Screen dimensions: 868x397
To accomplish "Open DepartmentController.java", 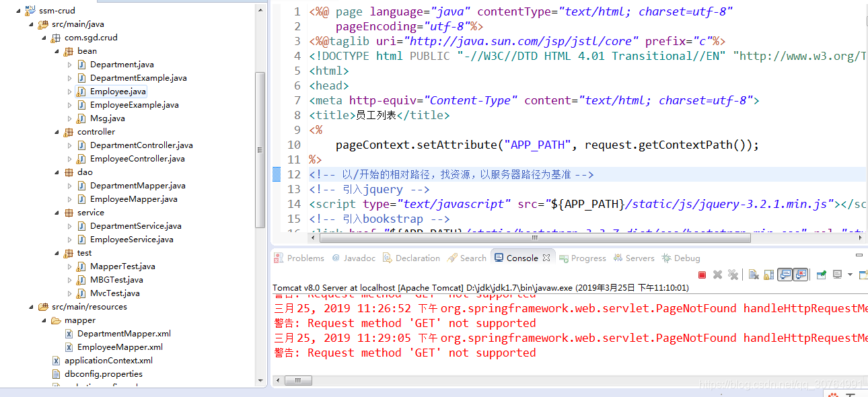I will click(x=141, y=145).
